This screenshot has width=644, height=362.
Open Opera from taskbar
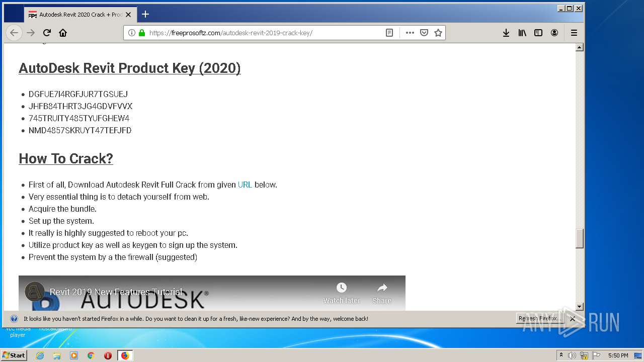108,355
